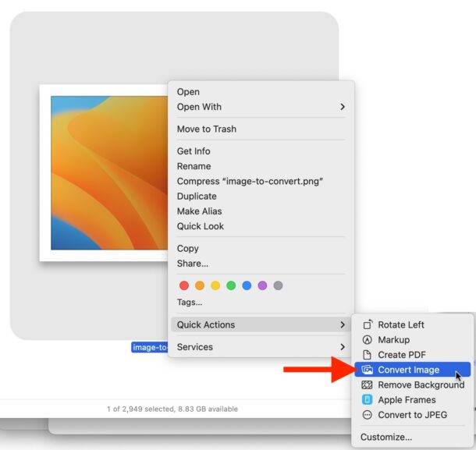Click the blue Apple Frames icon
The width and height of the screenshot is (476, 450).
pos(367,399)
